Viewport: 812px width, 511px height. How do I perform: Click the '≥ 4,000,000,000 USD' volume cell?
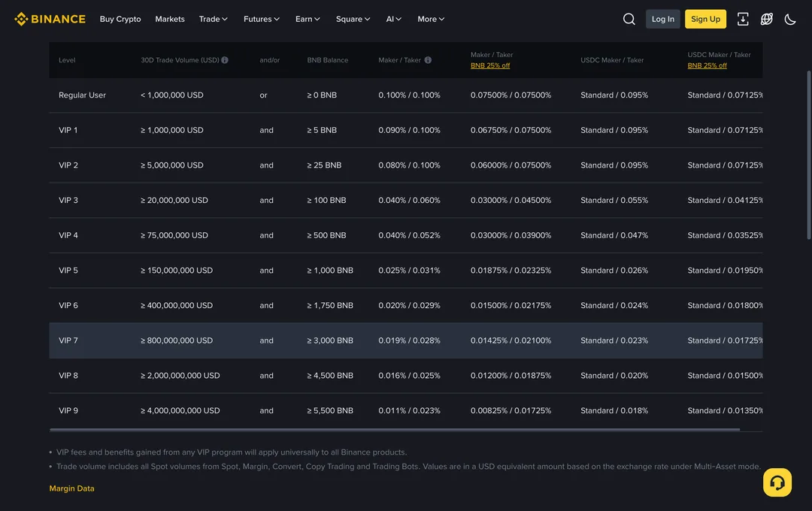(180, 410)
